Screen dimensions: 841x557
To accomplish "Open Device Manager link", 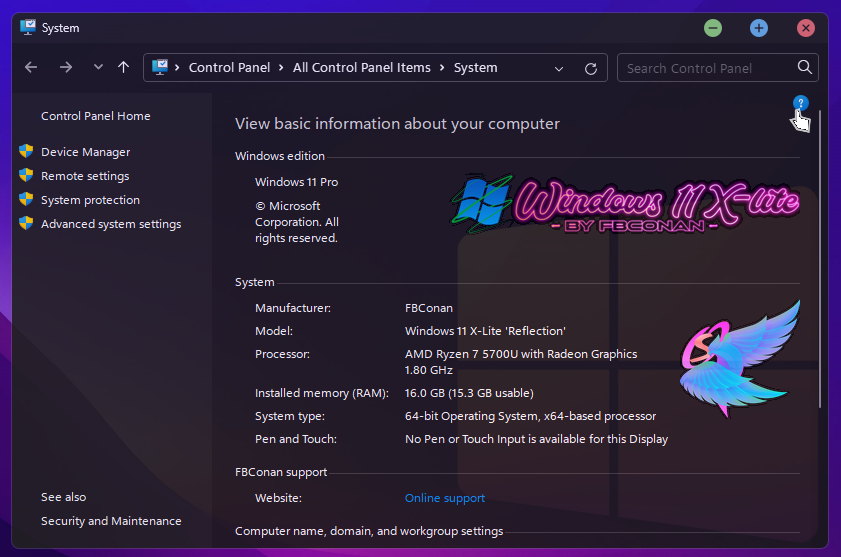I will click(85, 152).
